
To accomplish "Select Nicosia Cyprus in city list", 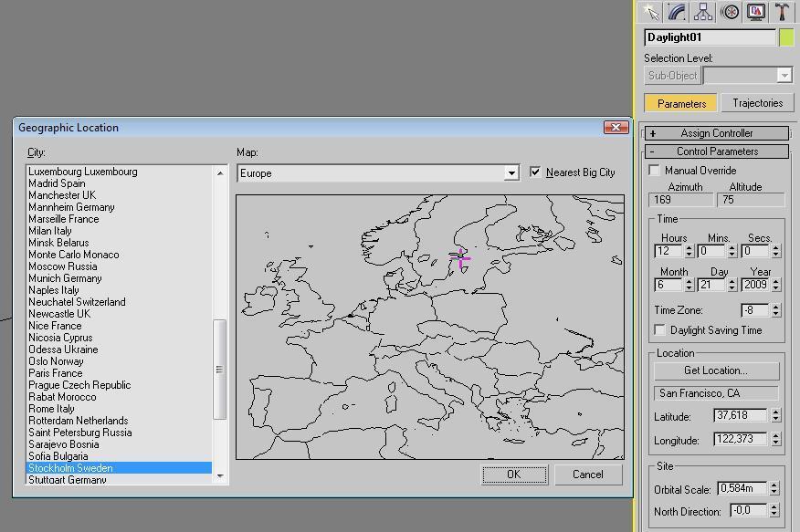I will (119, 338).
